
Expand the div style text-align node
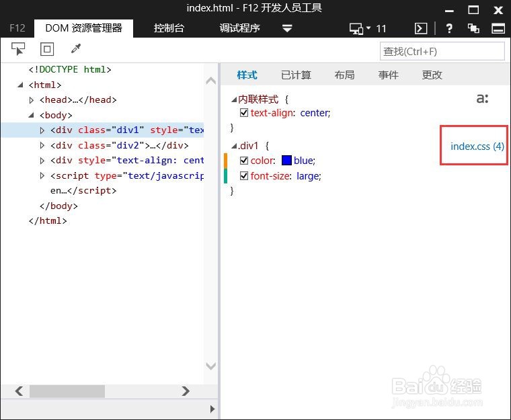click(42, 161)
